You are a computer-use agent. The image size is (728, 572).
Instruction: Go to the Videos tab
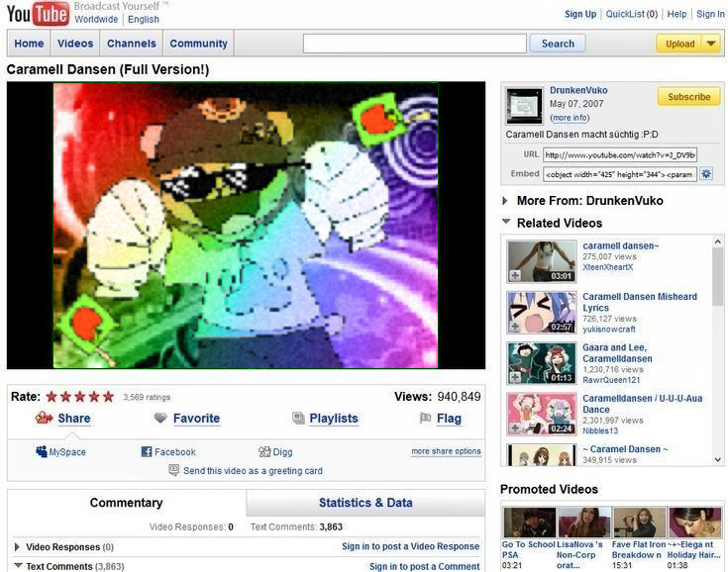[x=75, y=44]
